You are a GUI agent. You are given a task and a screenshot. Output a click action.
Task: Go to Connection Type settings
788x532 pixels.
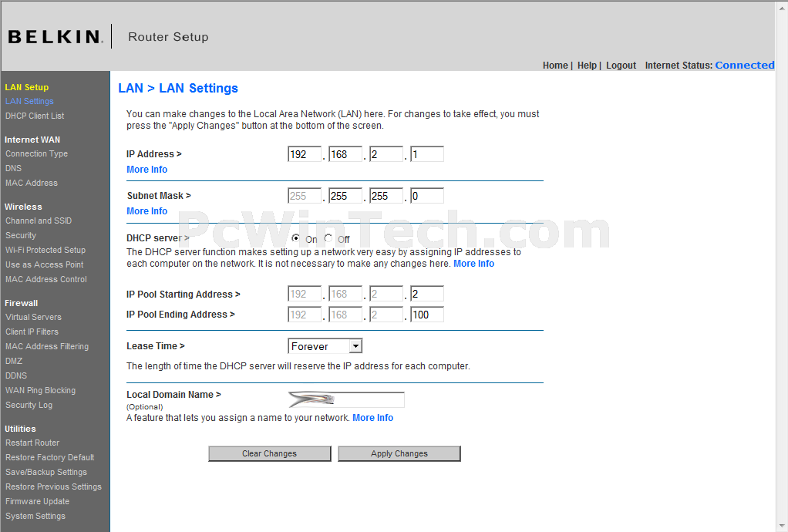tap(37, 153)
